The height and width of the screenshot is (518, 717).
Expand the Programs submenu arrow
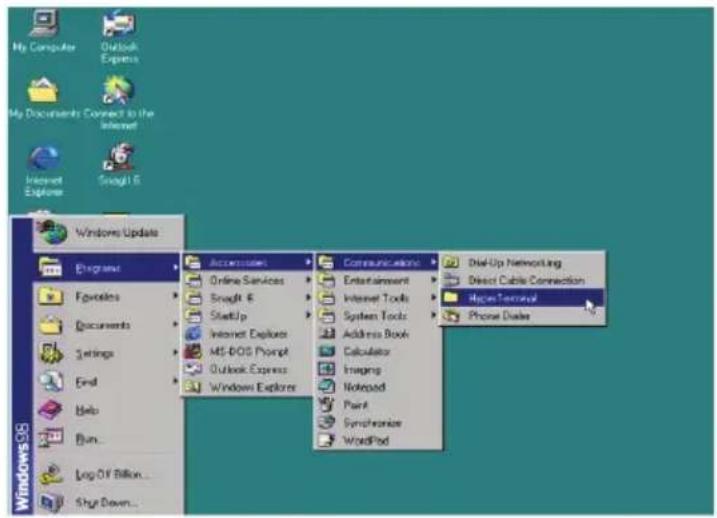pos(175,267)
